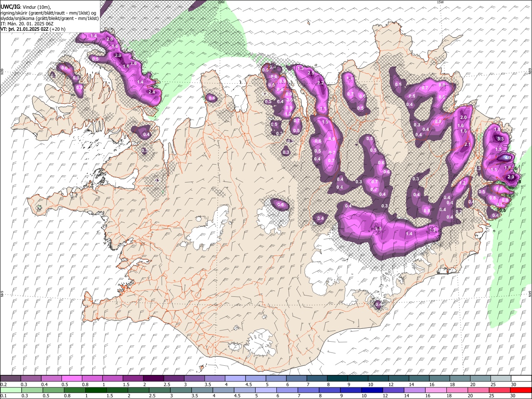Click the 'UWC/IG: Vindur (10m)' title line
Image resolution: width=532 pixels, height=399 pixels.
pyautogui.click(x=25, y=7)
